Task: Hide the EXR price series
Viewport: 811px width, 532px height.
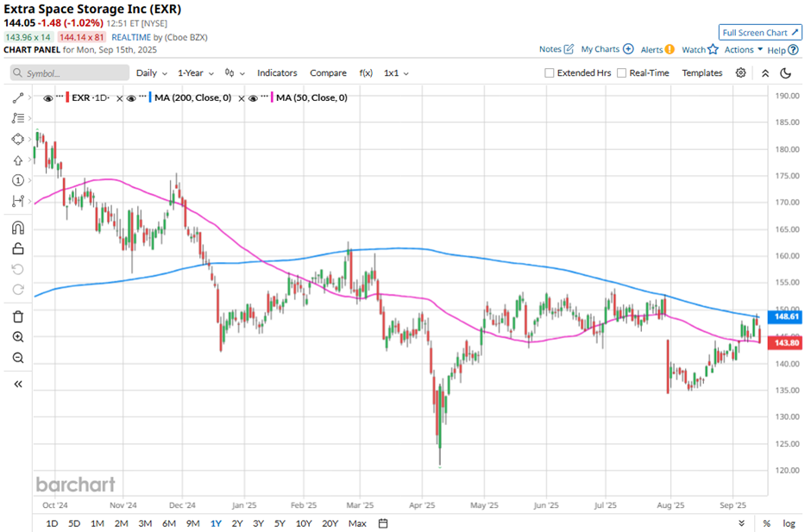Action: tap(48, 98)
